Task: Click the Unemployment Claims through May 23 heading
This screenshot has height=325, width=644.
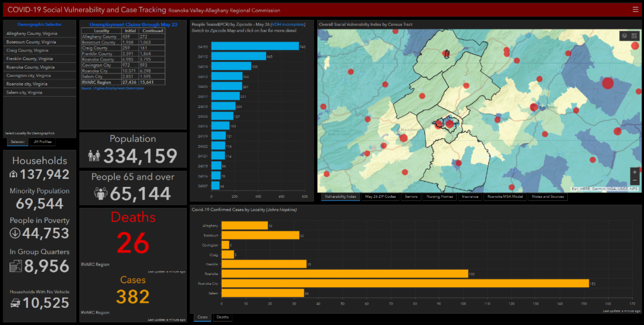Action: (x=133, y=25)
